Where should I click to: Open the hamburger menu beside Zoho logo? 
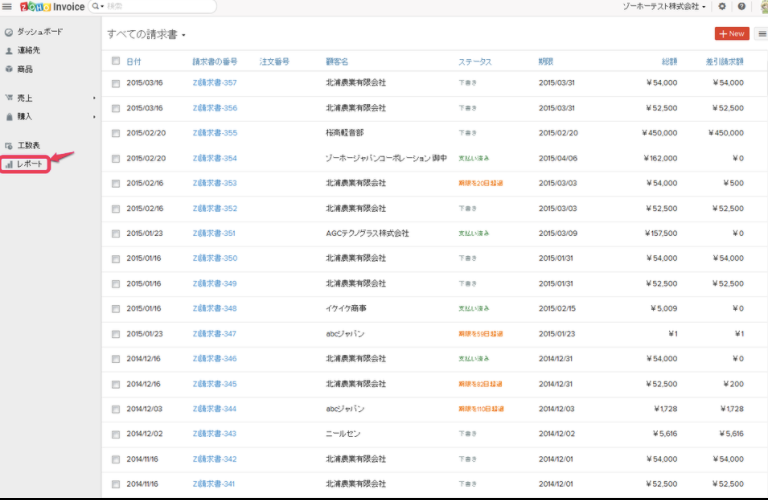[x=7, y=6]
